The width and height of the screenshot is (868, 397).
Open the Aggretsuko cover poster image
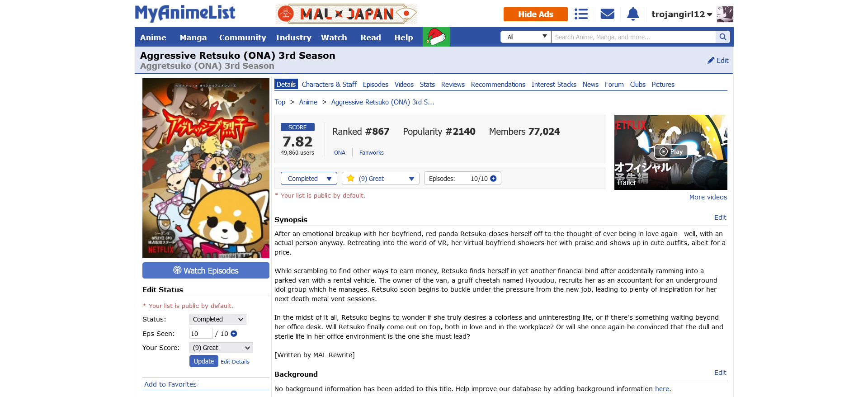pyautogui.click(x=206, y=168)
